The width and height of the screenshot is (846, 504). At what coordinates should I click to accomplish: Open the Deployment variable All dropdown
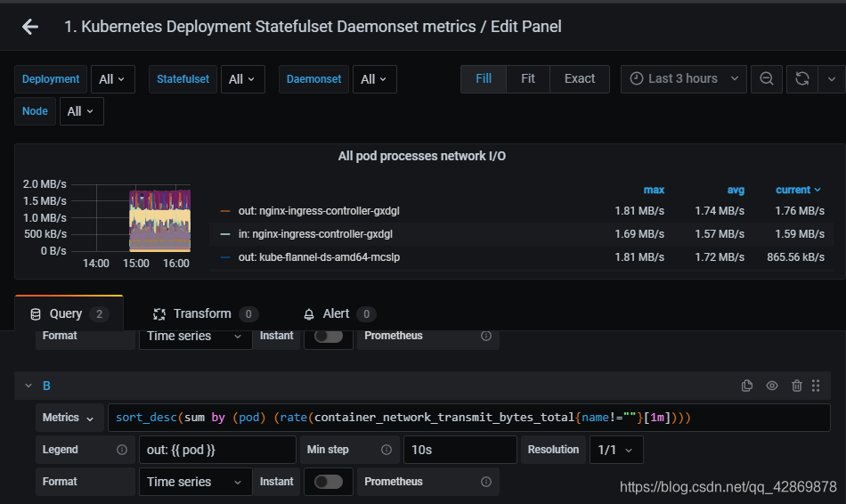click(113, 79)
